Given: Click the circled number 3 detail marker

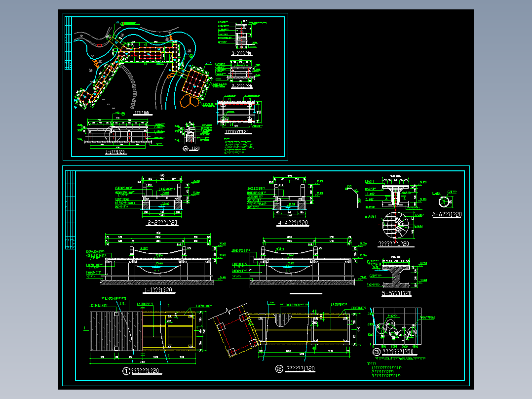Looking at the screenshot, I should tap(376, 352).
